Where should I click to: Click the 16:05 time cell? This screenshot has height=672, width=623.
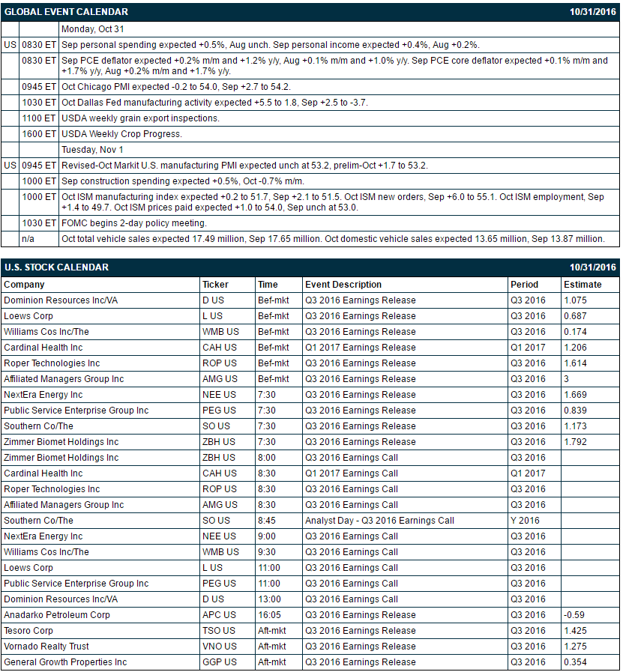tap(269, 615)
